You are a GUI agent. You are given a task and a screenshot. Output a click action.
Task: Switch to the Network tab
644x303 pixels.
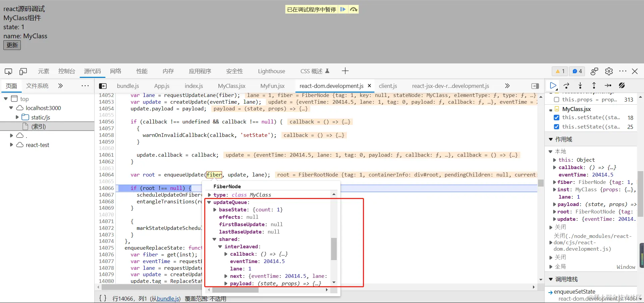116,71
